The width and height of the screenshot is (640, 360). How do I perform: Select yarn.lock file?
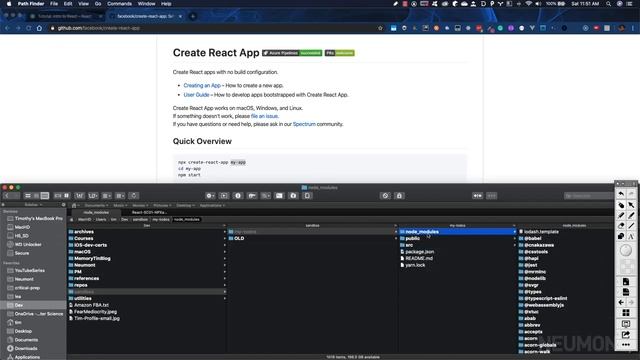(x=415, y=265)
